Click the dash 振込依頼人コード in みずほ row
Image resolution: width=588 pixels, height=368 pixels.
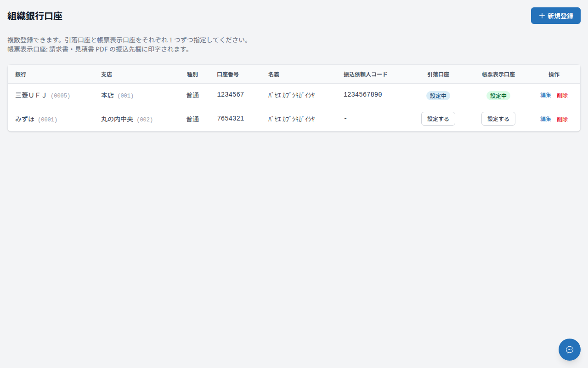point(345,119)
